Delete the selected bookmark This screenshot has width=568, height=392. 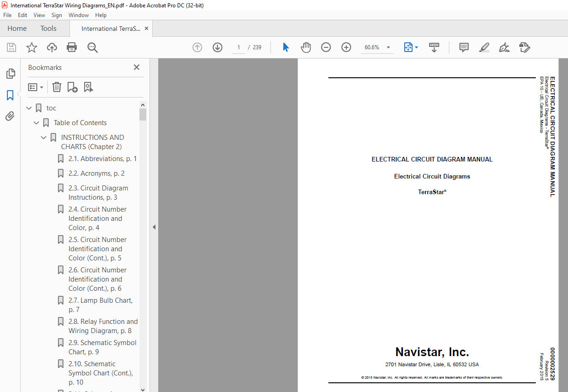56,87
